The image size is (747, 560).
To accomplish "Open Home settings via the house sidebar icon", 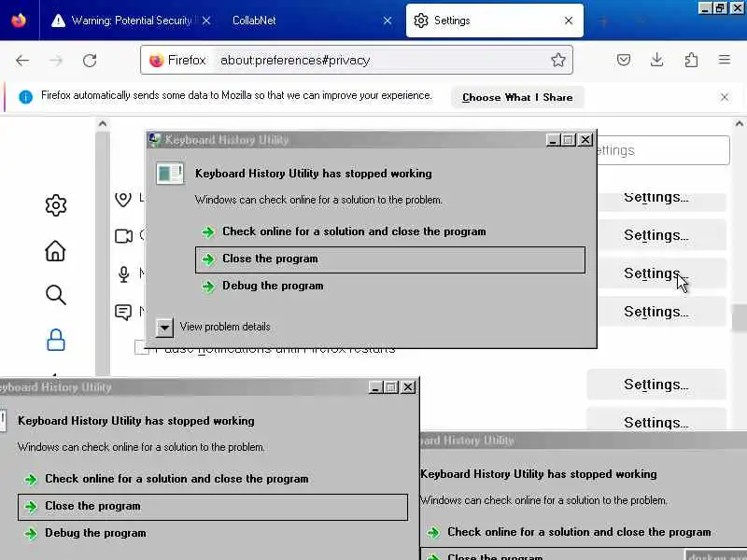I will coord(55,250).
